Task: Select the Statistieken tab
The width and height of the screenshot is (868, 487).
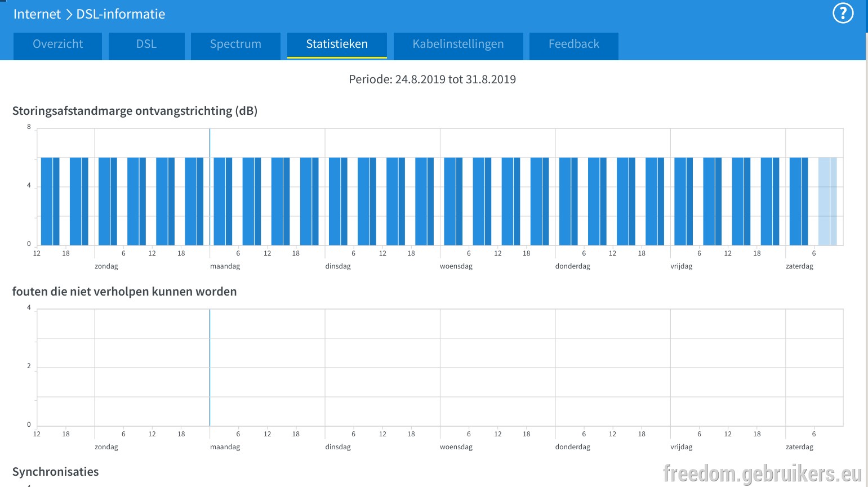Action: [337, 45]
